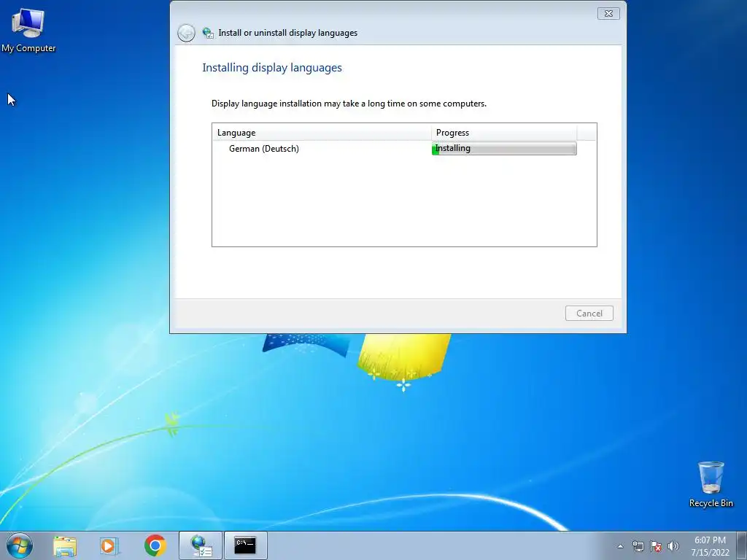Open network status tray icon
This screenshot has width=747, height=560.
click(638, 546)
